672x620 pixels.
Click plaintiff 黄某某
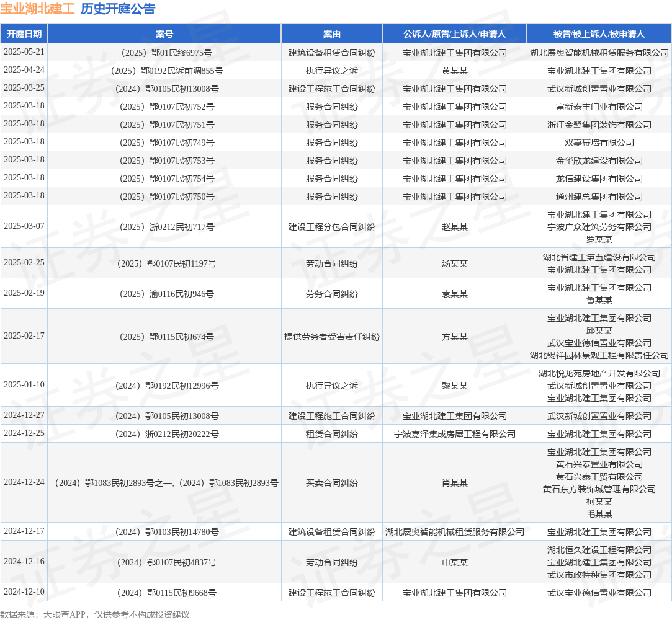[455, 71]
